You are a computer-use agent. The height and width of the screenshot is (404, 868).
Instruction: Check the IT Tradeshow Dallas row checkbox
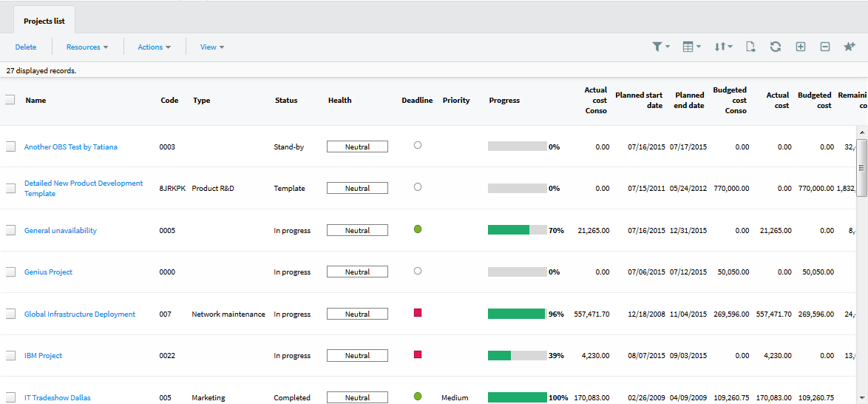tap(10, 397)
